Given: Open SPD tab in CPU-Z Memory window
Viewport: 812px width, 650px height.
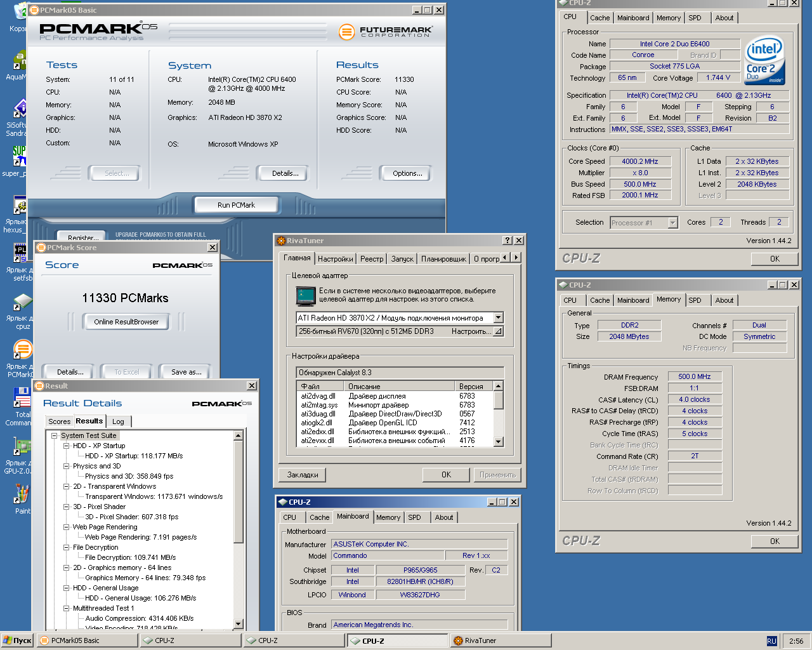Looking at the screenshot, I should [695, 300].
